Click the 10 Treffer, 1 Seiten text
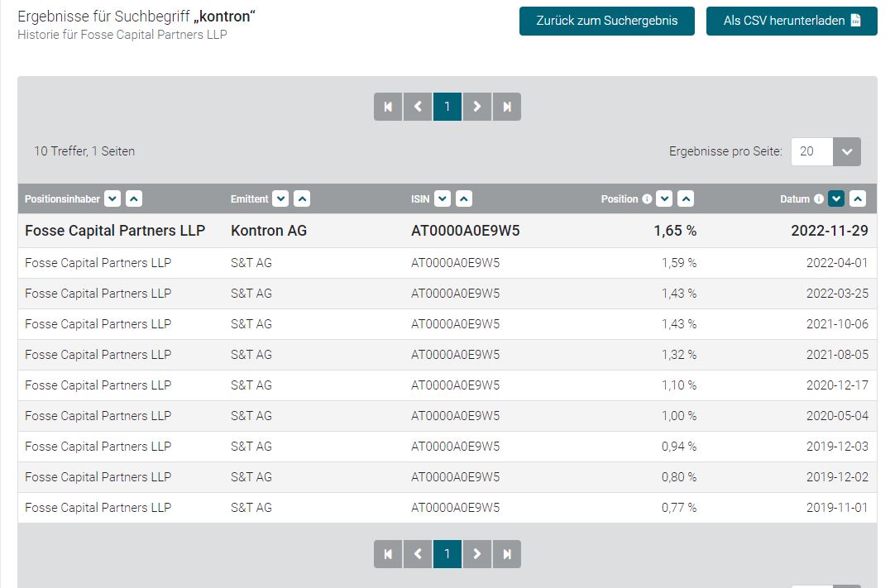 tap(84, 151)
